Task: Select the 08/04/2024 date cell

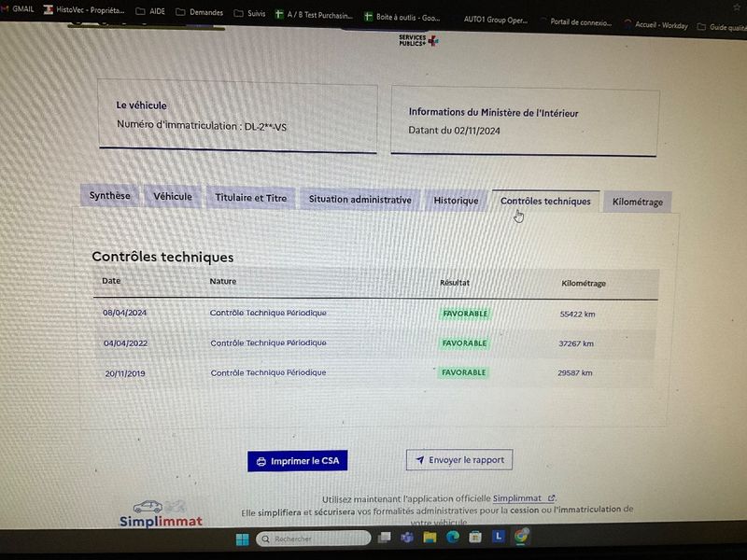Action: [124, 313]
